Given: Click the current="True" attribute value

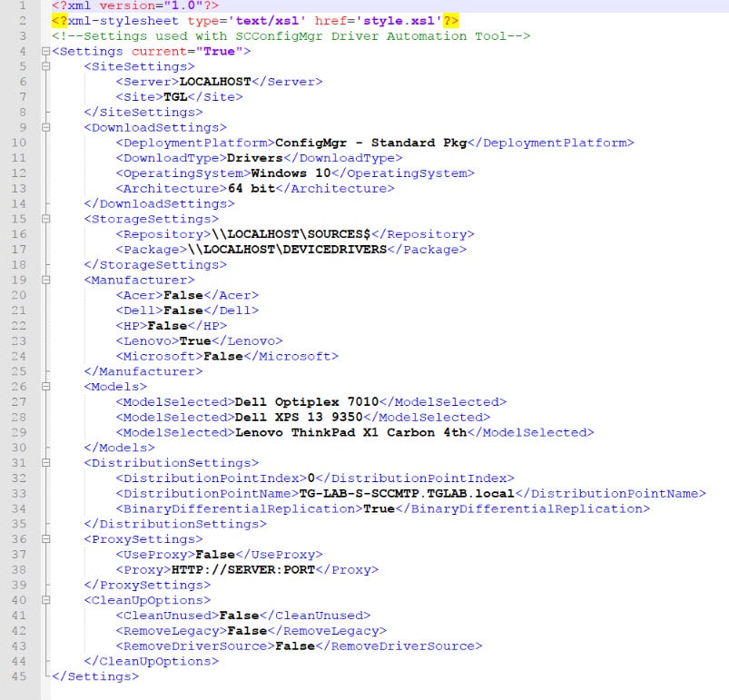Looking at the screenshot, I should click(219, 51).
